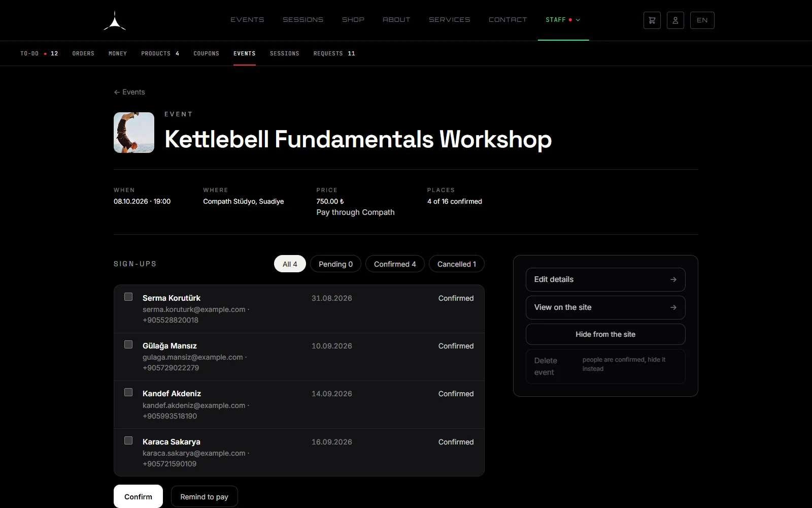
Task: Open the REQUESTS staff tab
Action: click(334, 53)
